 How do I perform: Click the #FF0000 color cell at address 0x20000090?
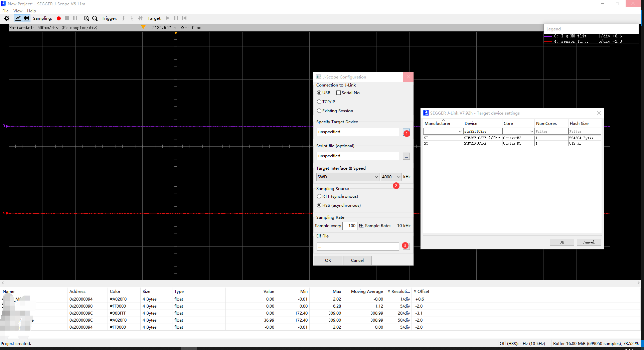[124, 306]
